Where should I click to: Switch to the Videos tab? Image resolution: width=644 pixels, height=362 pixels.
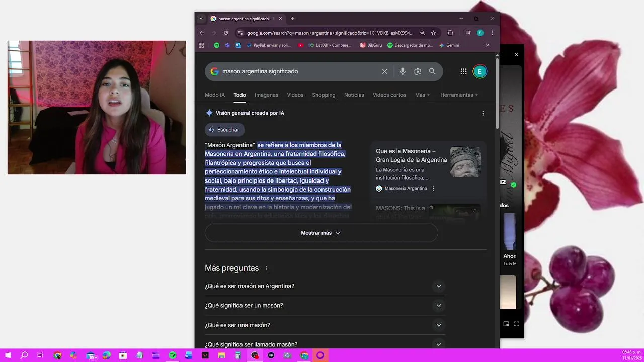click(295, 95)
